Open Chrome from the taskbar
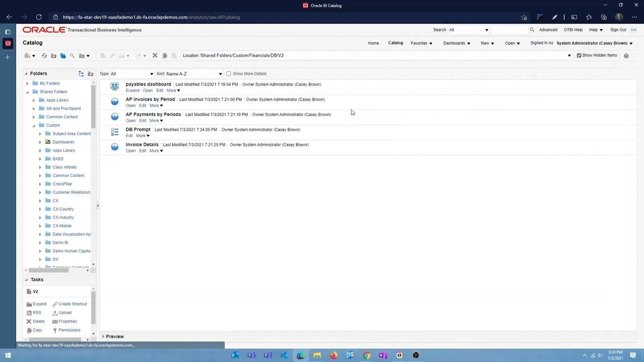The height and width of the screenshot is (362, 644). 366,355
